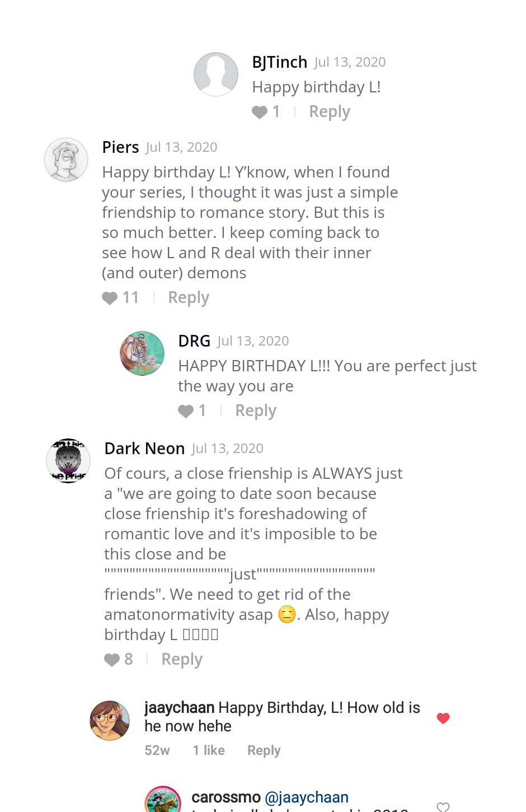Like BJTinch's comment with the heart icon
The width and height of the screenshot is (526, 812).
point(260,113)
